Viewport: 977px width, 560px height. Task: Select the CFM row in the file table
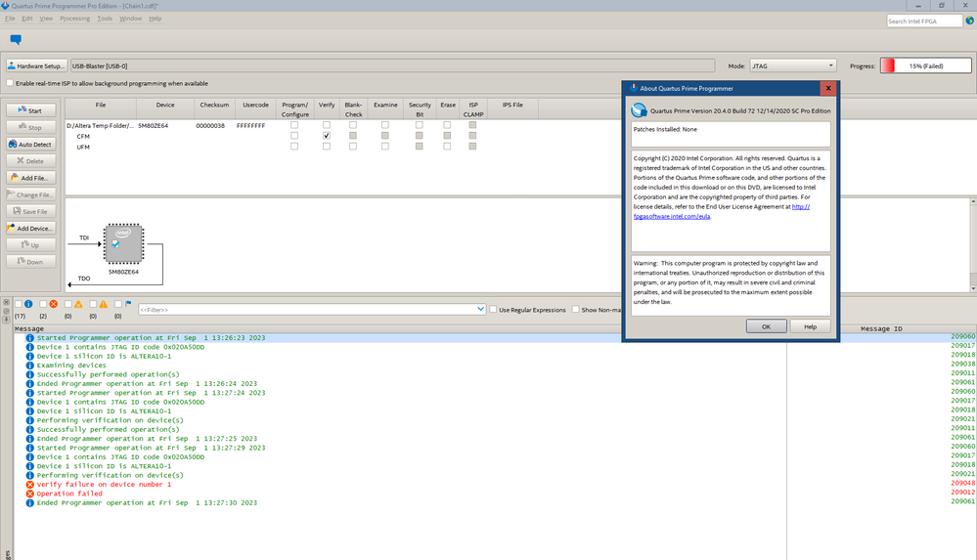click(83, 136)
